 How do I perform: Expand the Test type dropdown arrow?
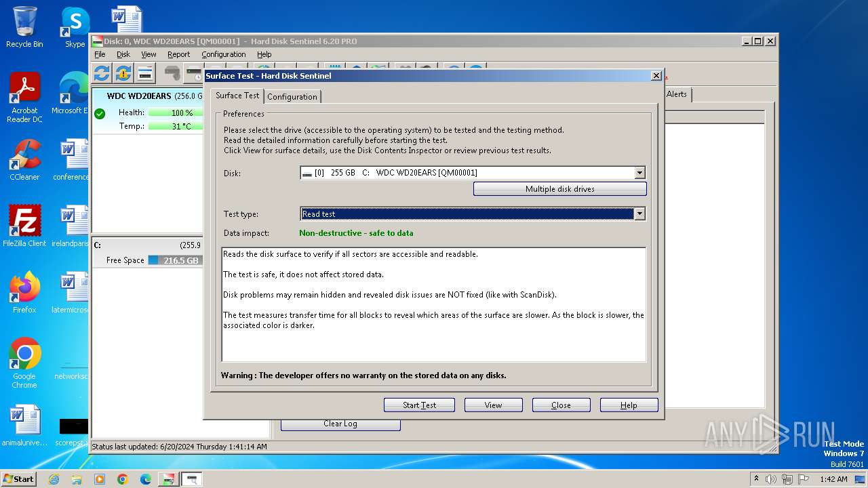(639, 213)
